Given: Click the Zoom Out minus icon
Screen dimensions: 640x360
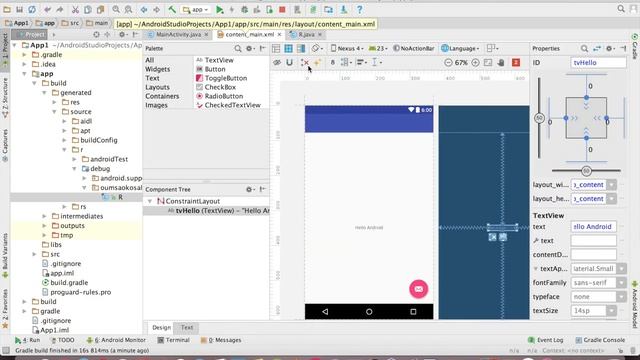Looking at the screenshot, I should point(448,62).
